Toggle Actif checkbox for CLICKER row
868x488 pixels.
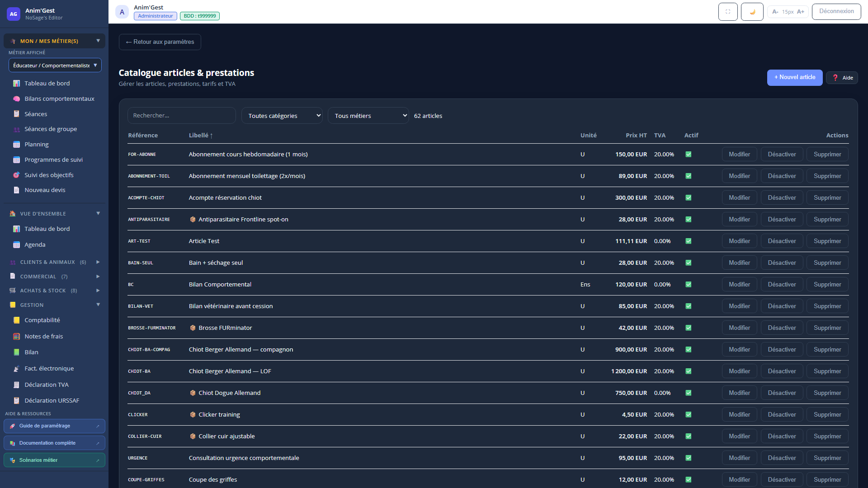(x=689, y=414)
